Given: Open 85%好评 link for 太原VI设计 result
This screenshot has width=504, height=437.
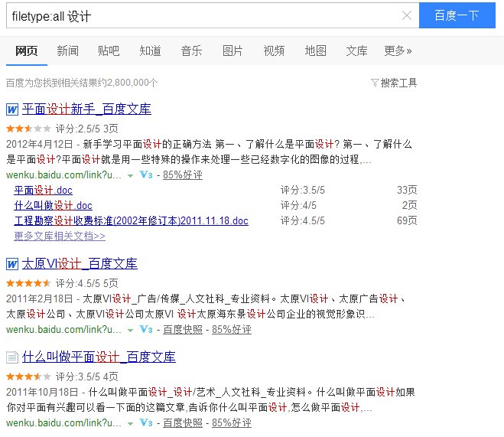Looking at the screenshot, I should pyautogui.click(x=232, y=330).
